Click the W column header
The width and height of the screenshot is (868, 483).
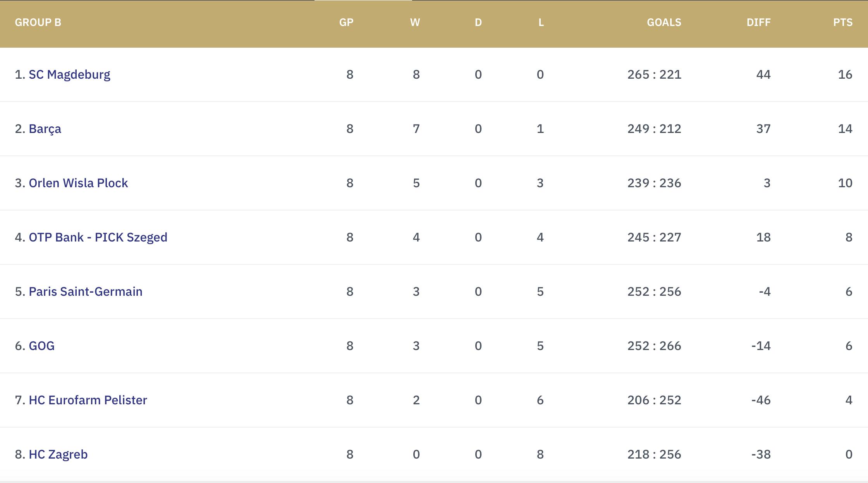[x=415, y=22]
